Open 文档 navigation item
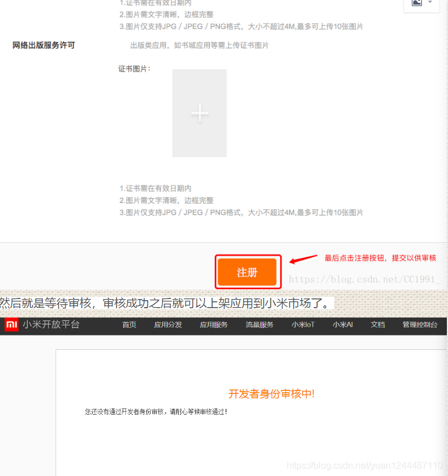 tap(377, 325)
